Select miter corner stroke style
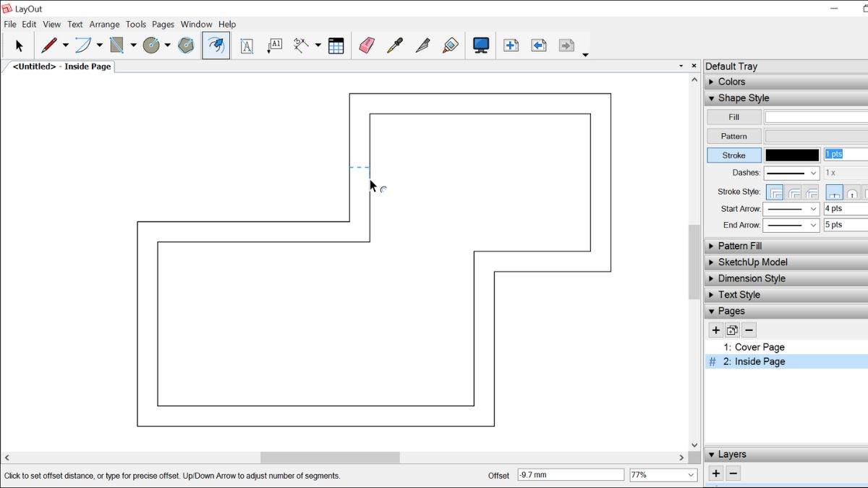868x488 pixels. tap(775, 192)
